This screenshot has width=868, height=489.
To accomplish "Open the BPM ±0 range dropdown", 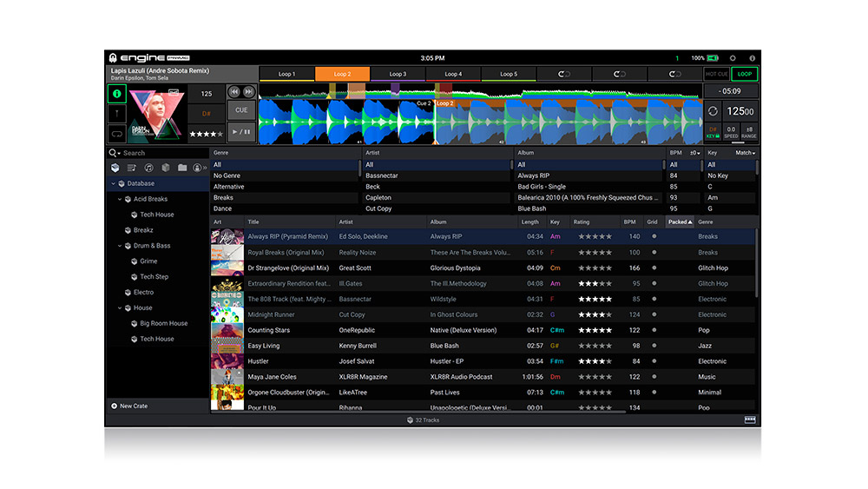I will (694, 153).
